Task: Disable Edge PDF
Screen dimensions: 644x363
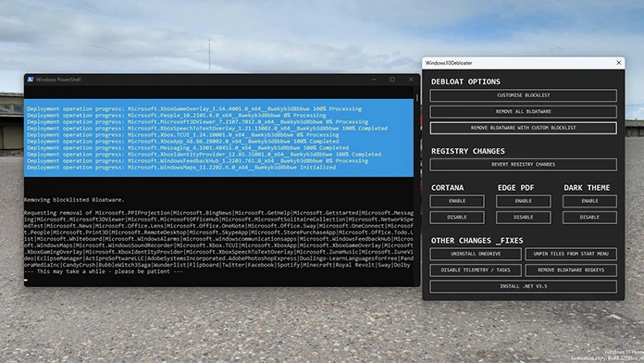Action: click(524, 218)
